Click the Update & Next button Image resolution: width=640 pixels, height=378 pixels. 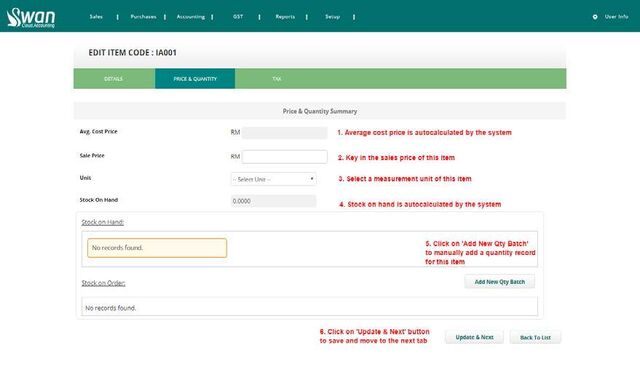[474, 337]
